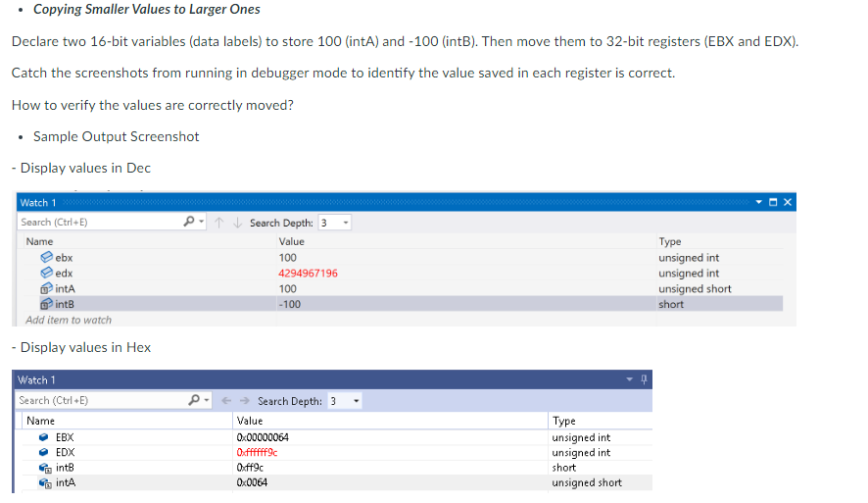Click the back arrow in lower Watch 1 toolbar

226,400
